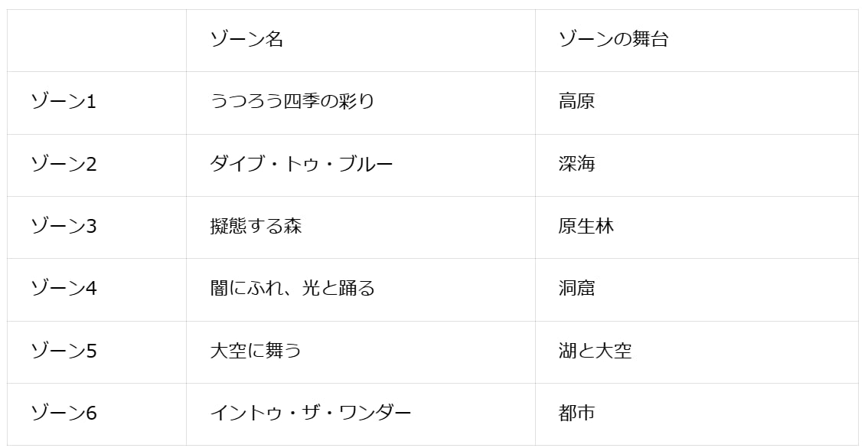The image size is (868, 448).
Task: Select the ゾーン6 row label
Action: [64, 414]
